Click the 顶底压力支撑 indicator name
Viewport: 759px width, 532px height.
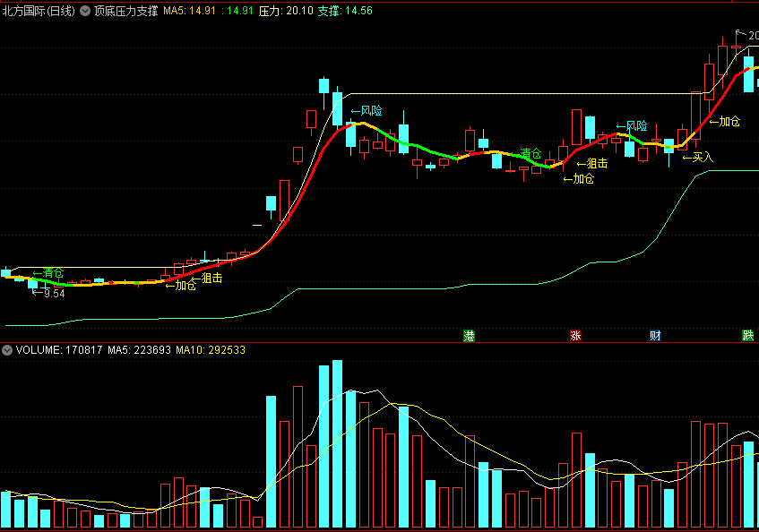tap(125, 11)
